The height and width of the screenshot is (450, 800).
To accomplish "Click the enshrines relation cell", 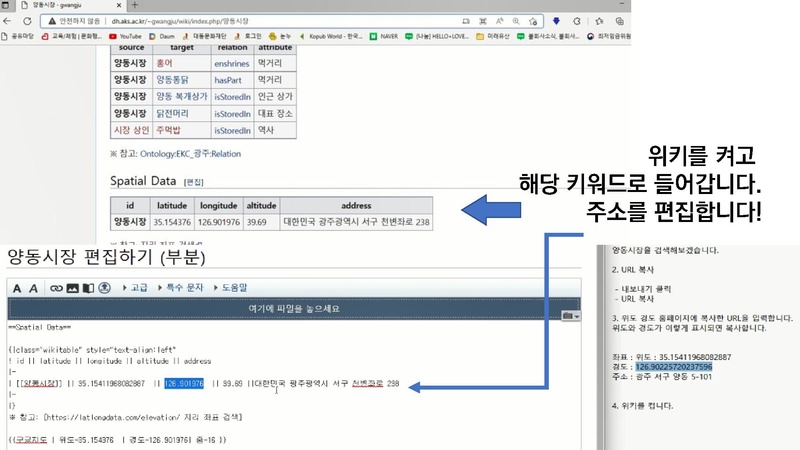I will [x=232, y=64].
